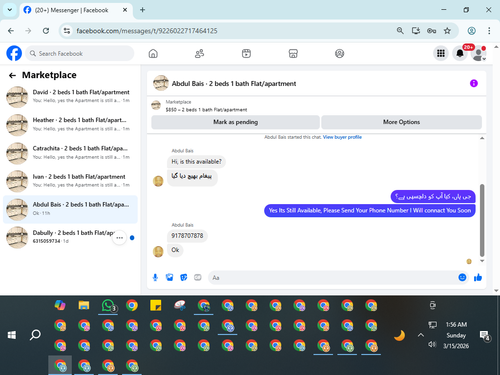
Task: Click the chat scroll-up arrow
Action: click(482, 138)
